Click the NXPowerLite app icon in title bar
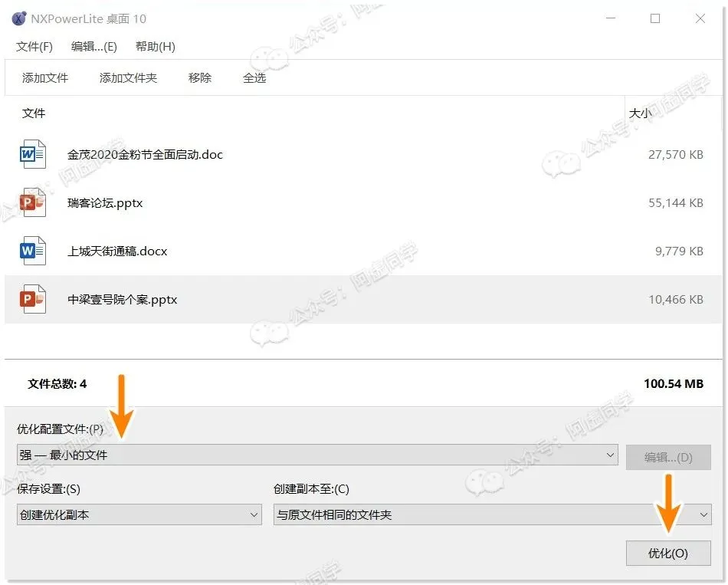728x585 pixels. click(19, 18)
